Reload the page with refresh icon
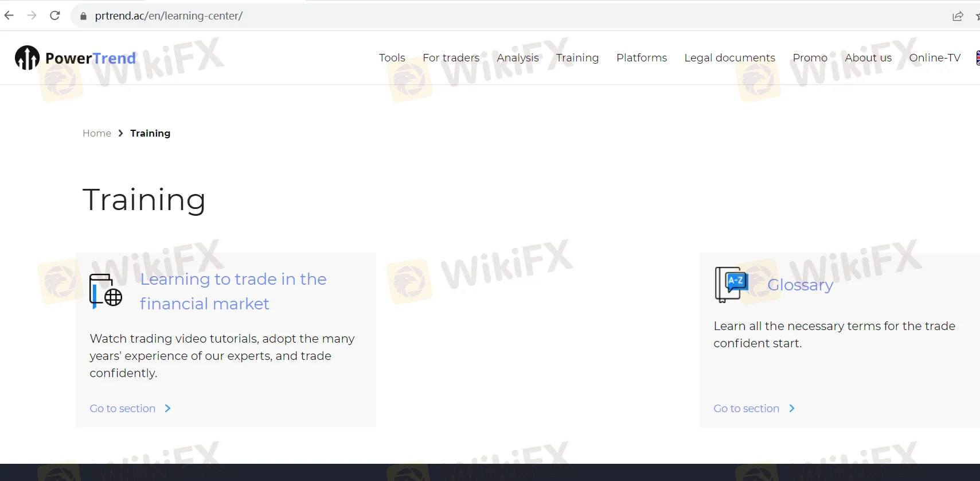The height and width of the screenshot is (481, 980). point(55,15)
